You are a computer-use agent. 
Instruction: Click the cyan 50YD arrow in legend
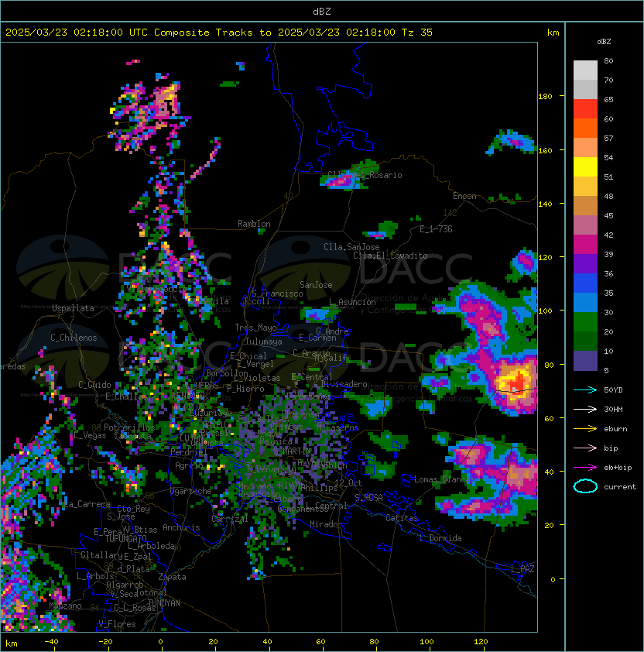pos(585,390)
